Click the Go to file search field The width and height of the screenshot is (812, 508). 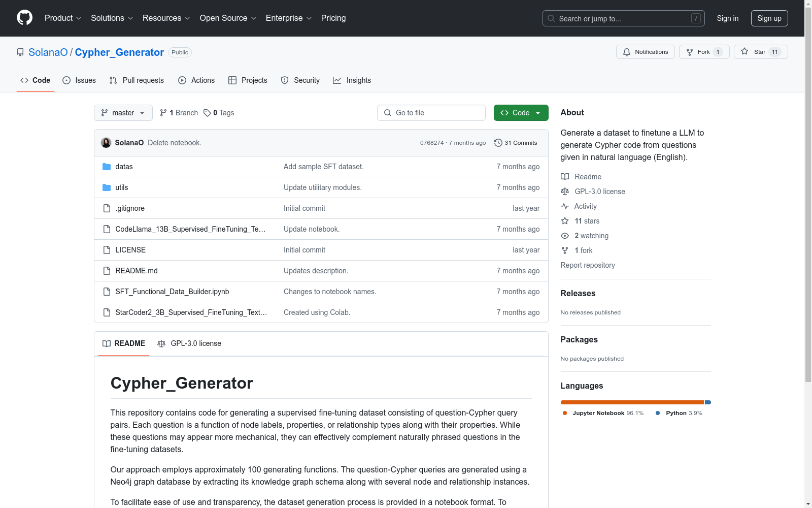pos(431,113)
